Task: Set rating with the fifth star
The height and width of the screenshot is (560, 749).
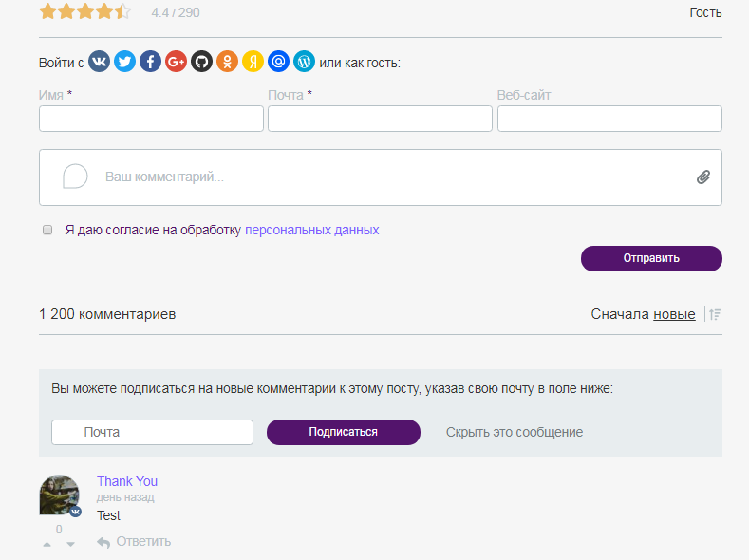Action: pyautogui.click(x=122, y=12)
